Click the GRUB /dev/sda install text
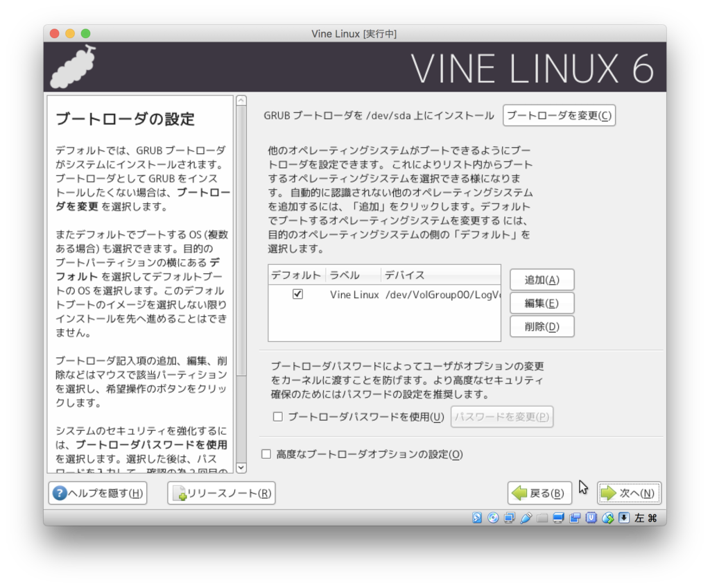 coord(379,116)
